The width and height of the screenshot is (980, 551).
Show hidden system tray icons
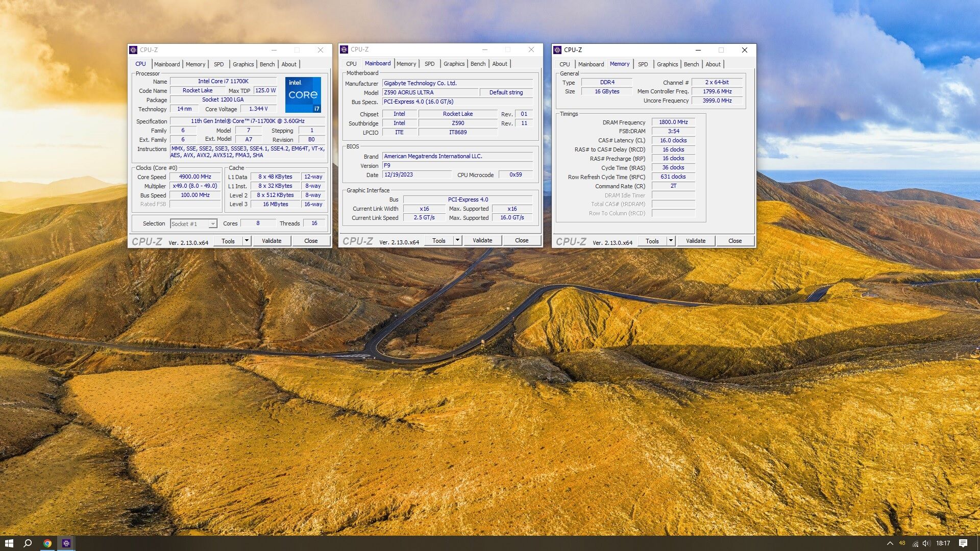click(x=890, y=543)
